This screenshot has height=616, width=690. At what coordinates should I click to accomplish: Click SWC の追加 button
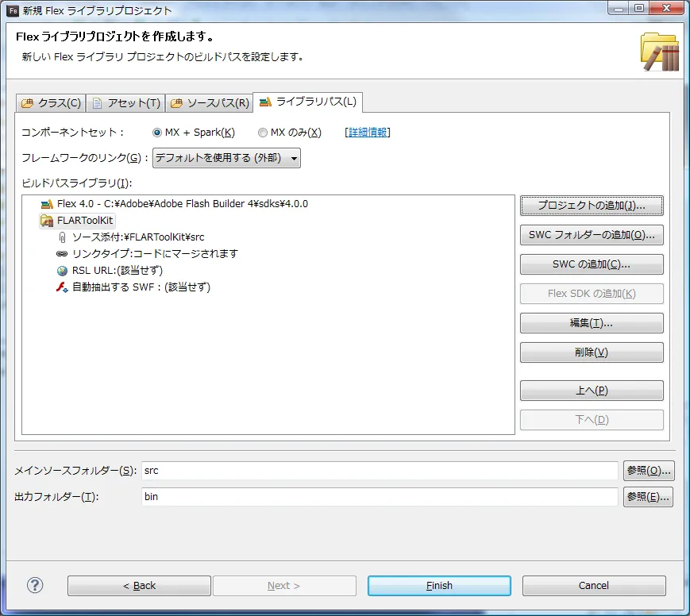(x=592, y=264)
